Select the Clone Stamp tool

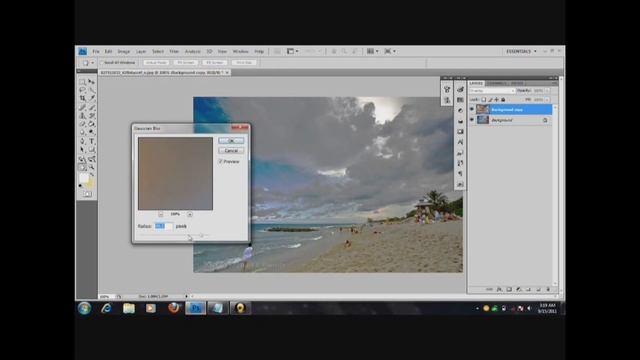82,116
